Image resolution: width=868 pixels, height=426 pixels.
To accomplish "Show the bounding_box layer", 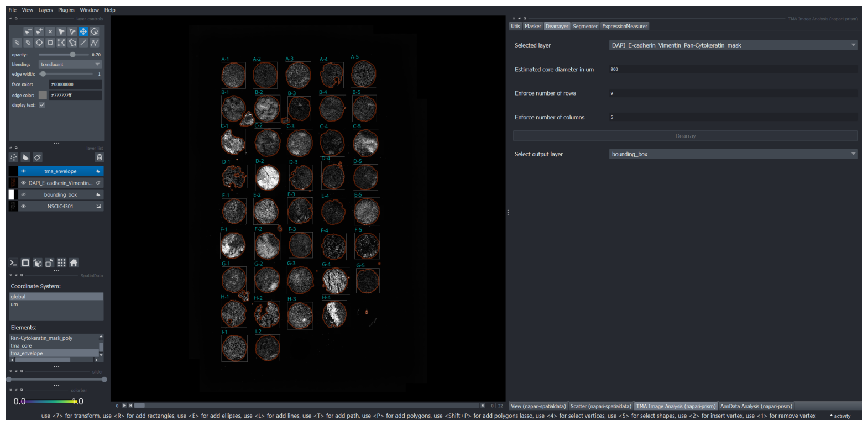I will point(23,194).
